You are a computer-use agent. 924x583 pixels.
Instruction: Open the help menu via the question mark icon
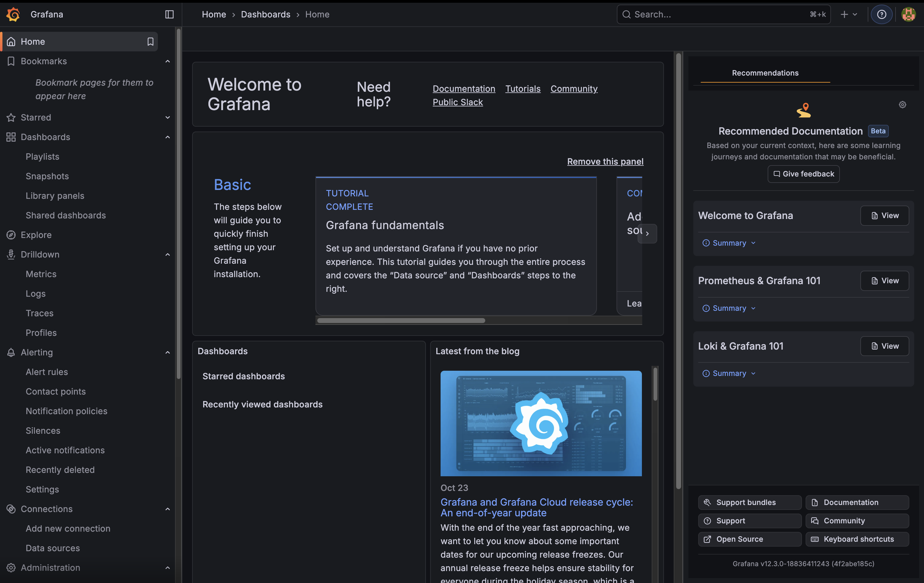[x=881, y=14]
